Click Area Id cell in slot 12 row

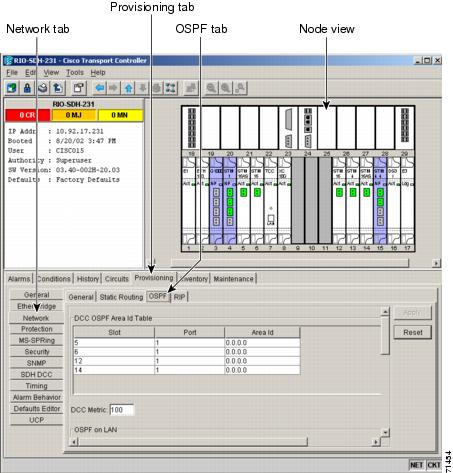tap(262, 361)
